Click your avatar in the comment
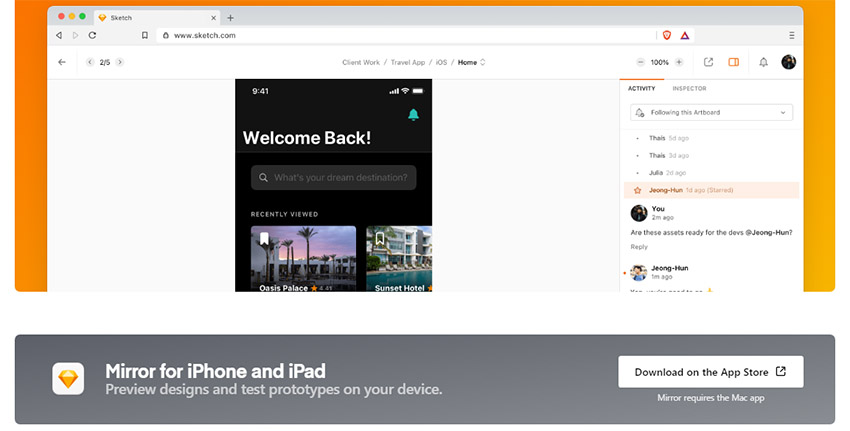This screenshot has width=850, height=431. pos(639,213)
